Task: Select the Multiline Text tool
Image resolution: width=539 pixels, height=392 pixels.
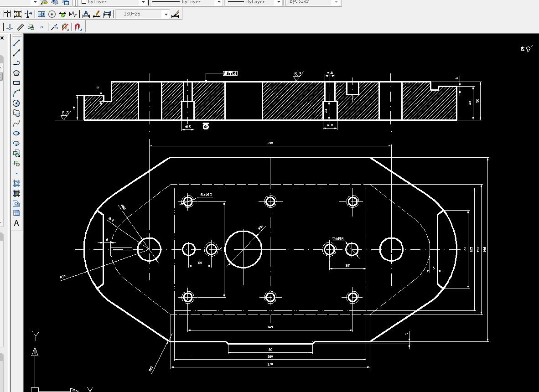Action: [x=16, y=223]
